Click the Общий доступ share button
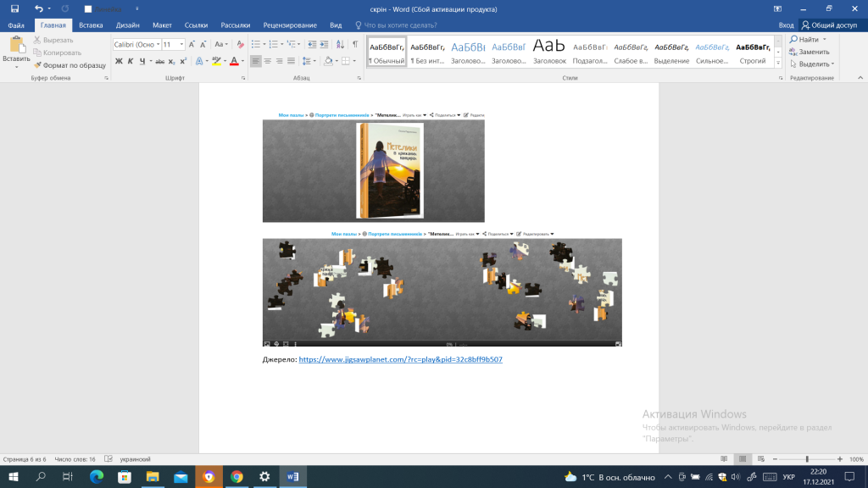Screen dimensions: 868x488 [829, 25]
